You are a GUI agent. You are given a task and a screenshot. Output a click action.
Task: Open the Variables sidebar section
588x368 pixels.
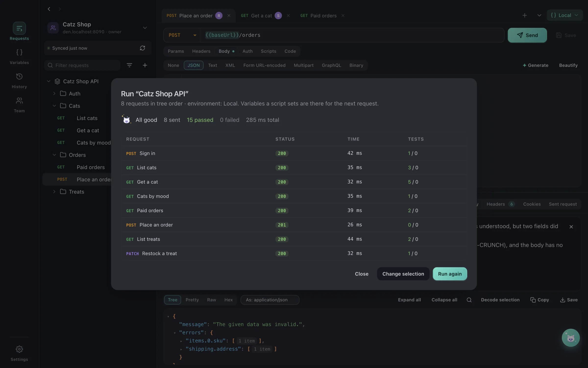click(x=19, y=57)
